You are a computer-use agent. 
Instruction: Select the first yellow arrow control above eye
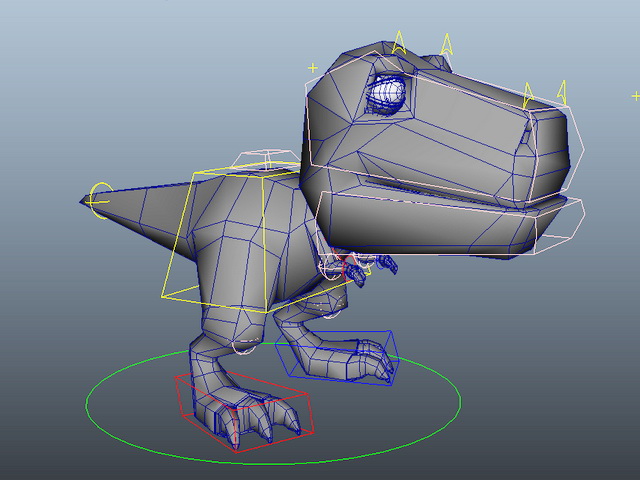[x=399, y=42]
